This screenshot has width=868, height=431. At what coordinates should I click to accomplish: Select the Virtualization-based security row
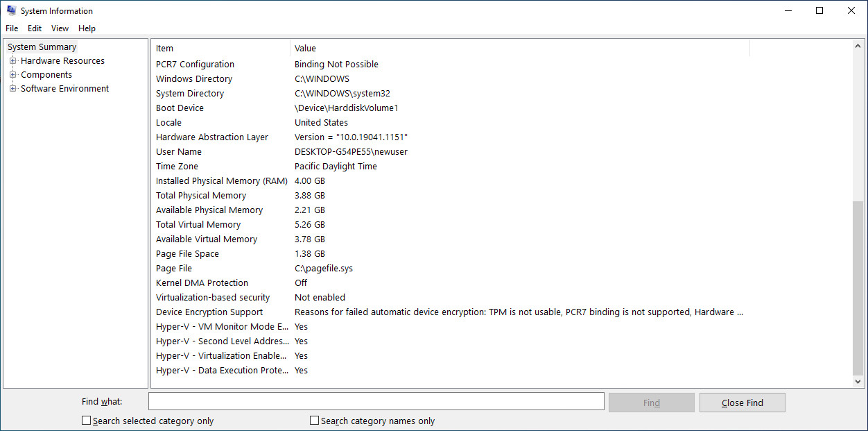point(451,298)
